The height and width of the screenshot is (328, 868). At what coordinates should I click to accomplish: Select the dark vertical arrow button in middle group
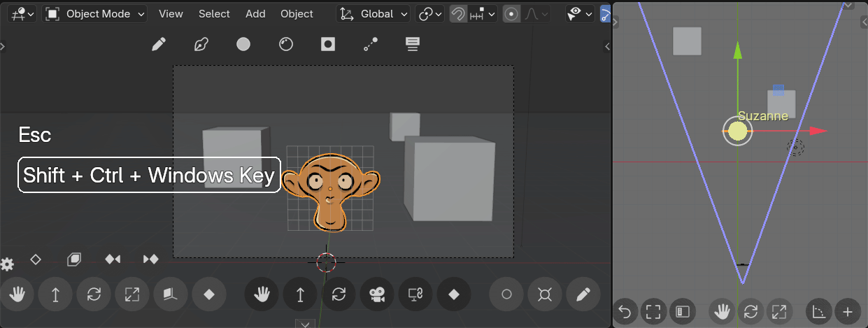coord(300,294)
